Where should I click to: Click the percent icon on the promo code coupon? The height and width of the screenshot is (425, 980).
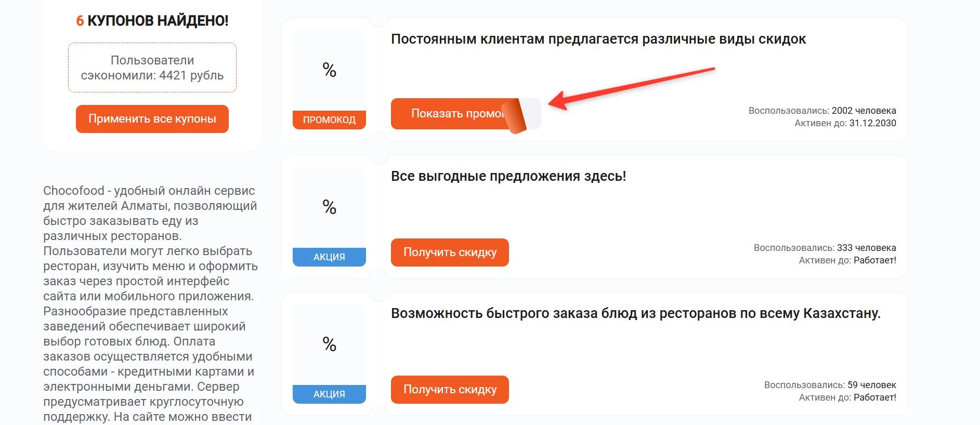(x=329, y=70)
